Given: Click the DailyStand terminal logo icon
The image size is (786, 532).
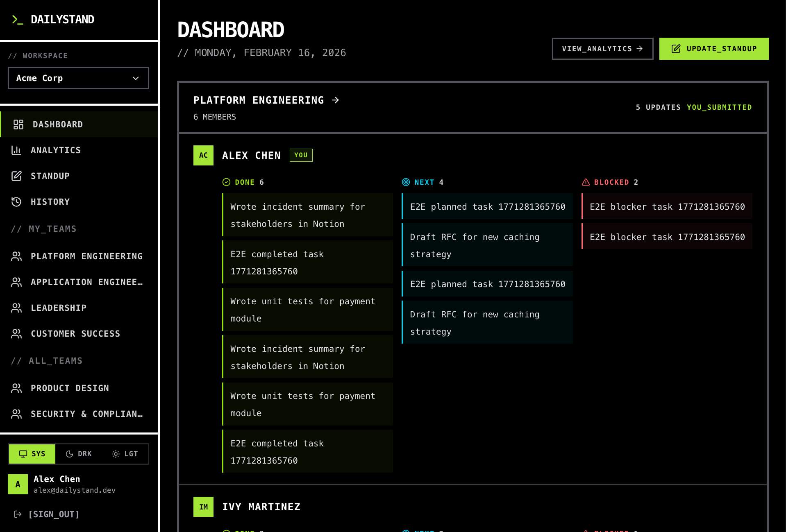Looking at the screenshot, I should pyautogui.click(x=18, y=19).
